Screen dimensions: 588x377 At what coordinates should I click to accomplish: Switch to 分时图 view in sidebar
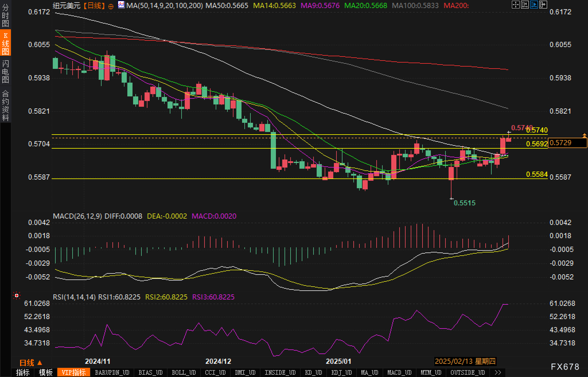click(x=5, y=15)
